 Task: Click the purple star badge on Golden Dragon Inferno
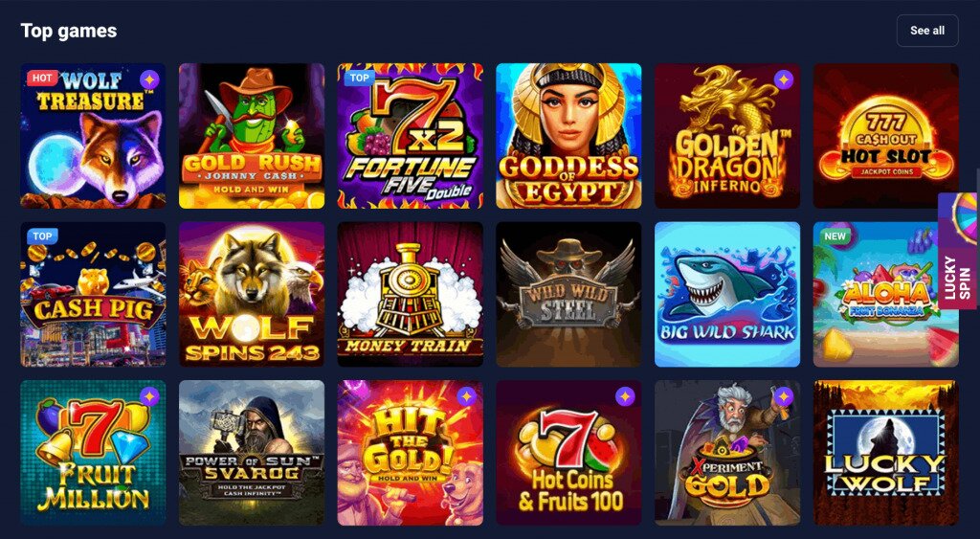(x=784, y=79)
